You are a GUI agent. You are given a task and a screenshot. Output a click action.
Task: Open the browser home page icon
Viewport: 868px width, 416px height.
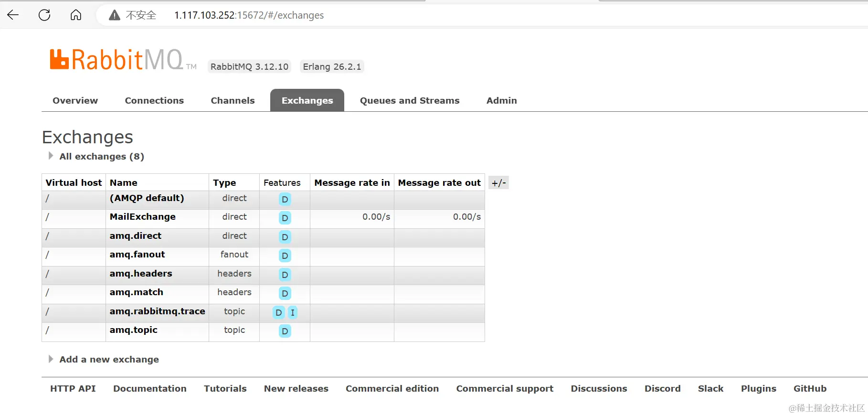pos(76,15)
